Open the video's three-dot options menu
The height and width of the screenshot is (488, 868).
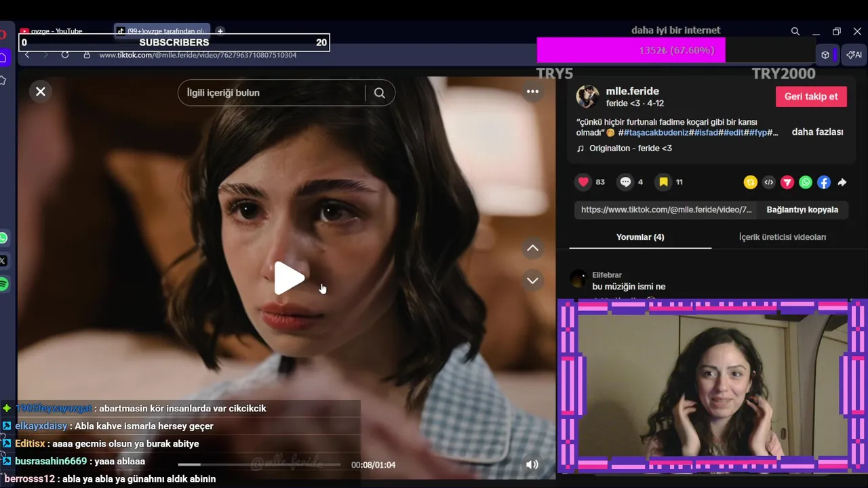(532, 91)
